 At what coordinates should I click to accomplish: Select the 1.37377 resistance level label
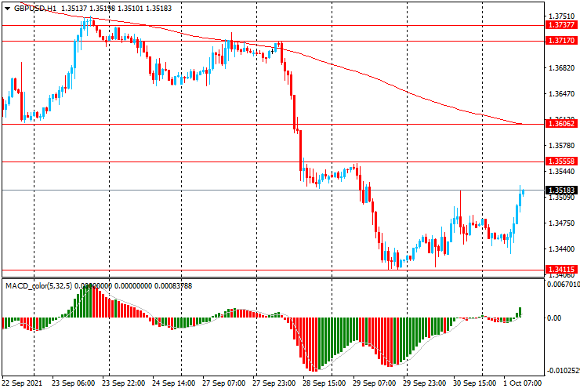click(562, 25)
